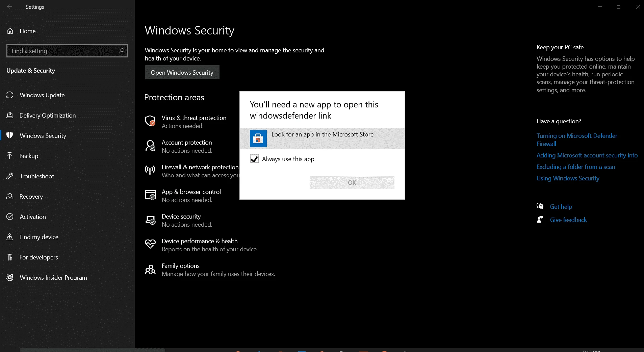
Task: Go to the Activation page
Action: pos(68,217)
